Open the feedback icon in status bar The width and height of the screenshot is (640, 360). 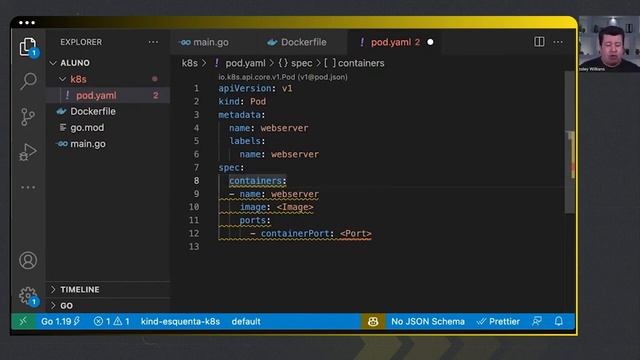pyautogui.click(x=537, y=322)
